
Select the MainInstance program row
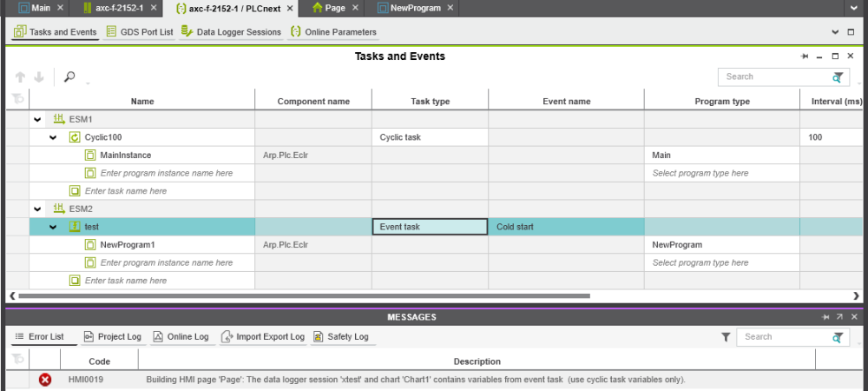(x=126, y=156)
